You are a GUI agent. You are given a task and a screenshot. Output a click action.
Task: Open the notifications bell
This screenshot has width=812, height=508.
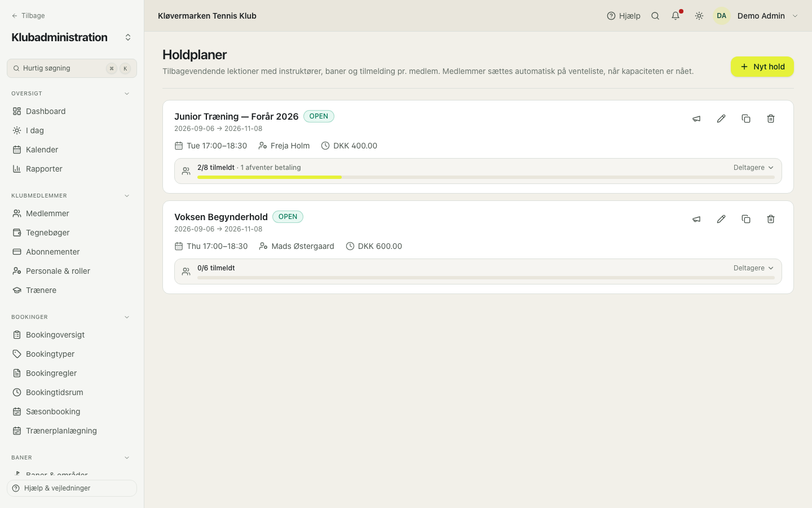coord(676,16)
